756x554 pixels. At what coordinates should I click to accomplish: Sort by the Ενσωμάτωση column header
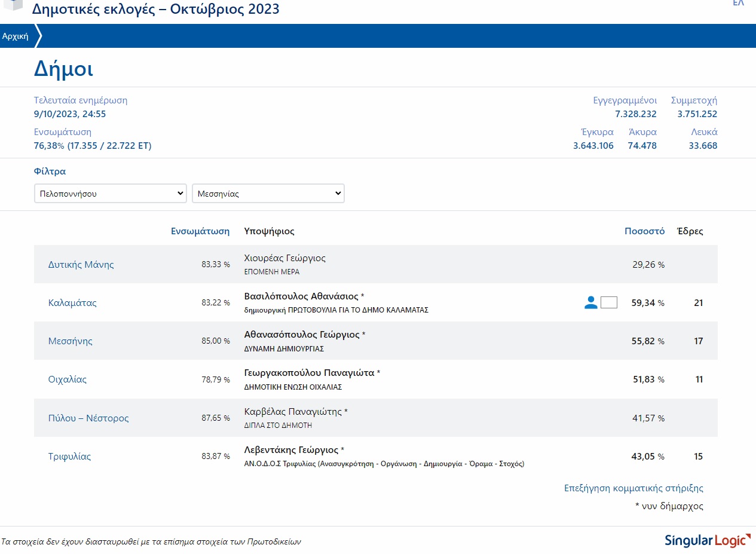tap(200, 231)
